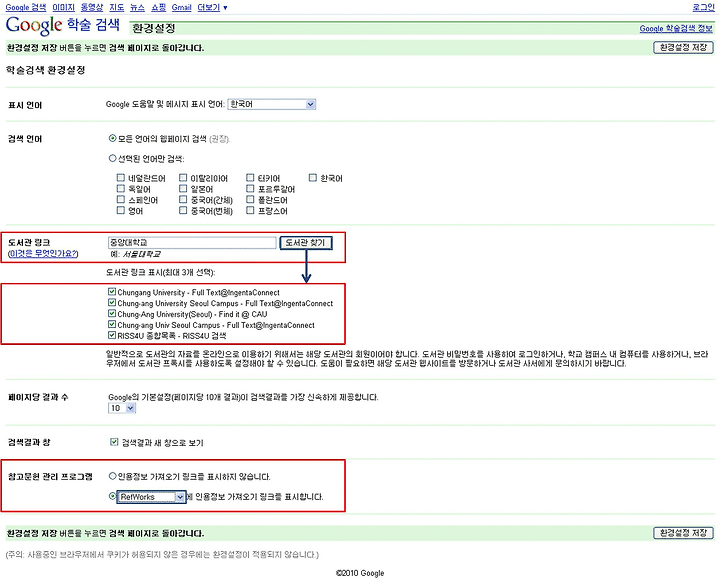Screen dimensions: 720x587
Task: Click the top 환경설정 저장 button
Action: coord(683,47)
